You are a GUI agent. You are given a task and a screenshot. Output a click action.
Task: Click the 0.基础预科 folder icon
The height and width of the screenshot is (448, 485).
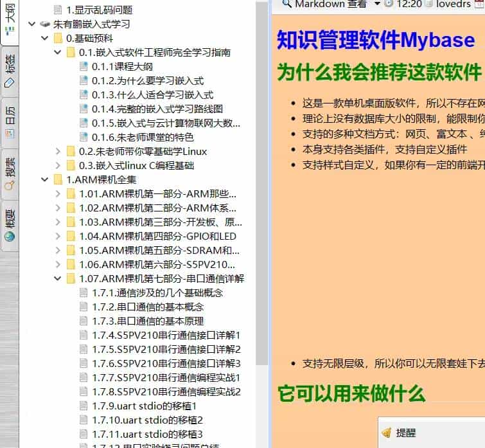click(58, 39)
